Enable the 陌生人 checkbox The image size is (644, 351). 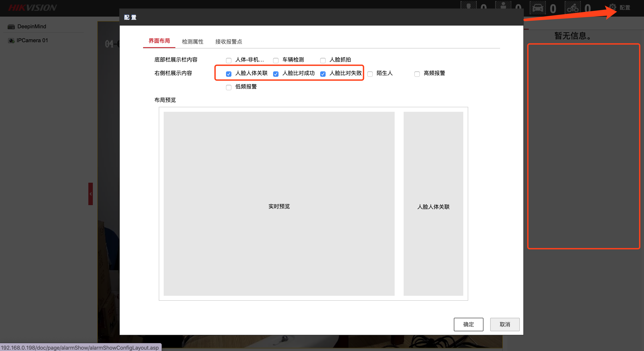click(370, 74)
